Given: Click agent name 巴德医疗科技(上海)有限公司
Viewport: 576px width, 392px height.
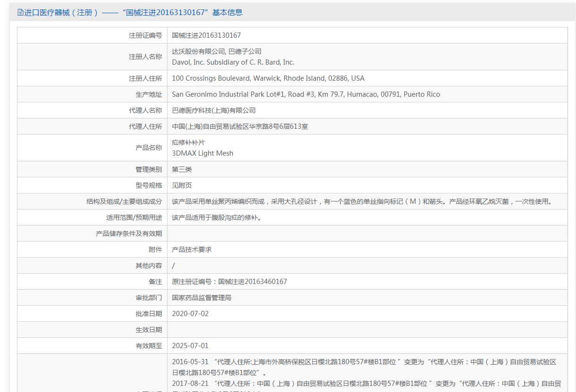Looking at the screenshot, I should point(214,110).
